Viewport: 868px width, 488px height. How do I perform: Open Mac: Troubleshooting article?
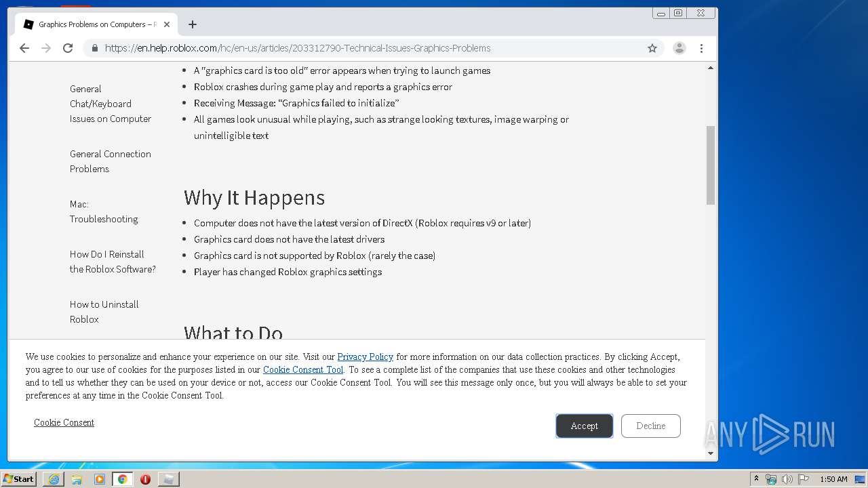click(104, 211)
